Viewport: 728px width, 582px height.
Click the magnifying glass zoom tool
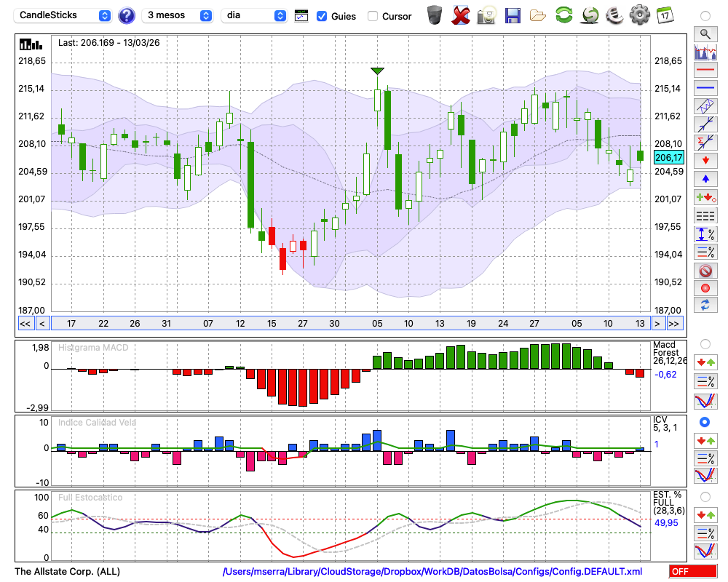coord(705,34)
